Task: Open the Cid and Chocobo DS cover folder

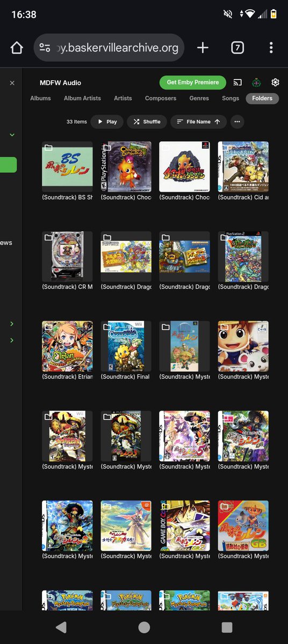Action: [x=243, y=166]
